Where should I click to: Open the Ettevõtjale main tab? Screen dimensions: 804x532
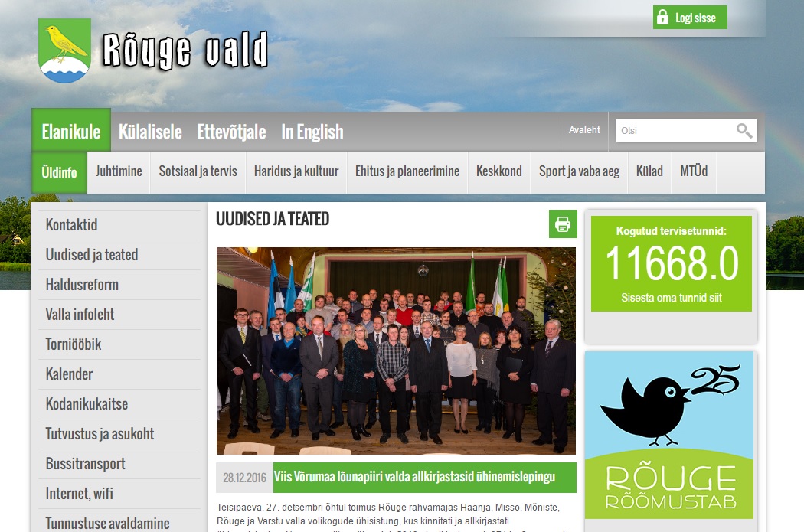tap(231, 132)
